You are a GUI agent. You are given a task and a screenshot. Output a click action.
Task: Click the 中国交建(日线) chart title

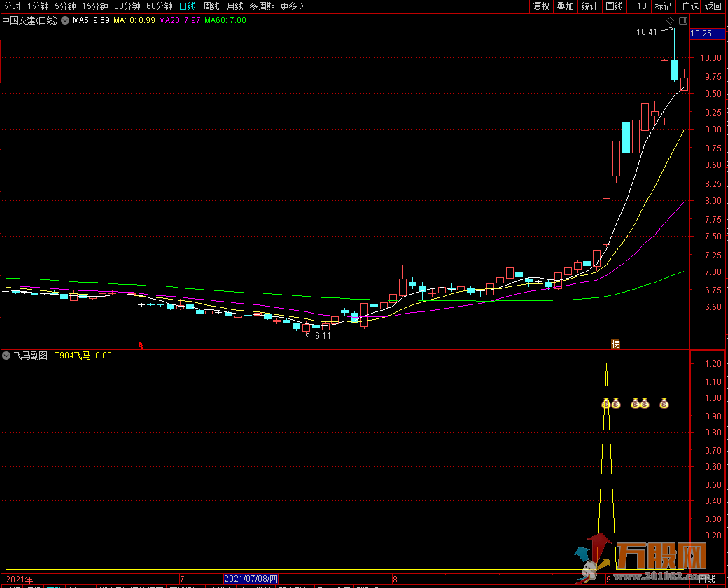(30, 20)
